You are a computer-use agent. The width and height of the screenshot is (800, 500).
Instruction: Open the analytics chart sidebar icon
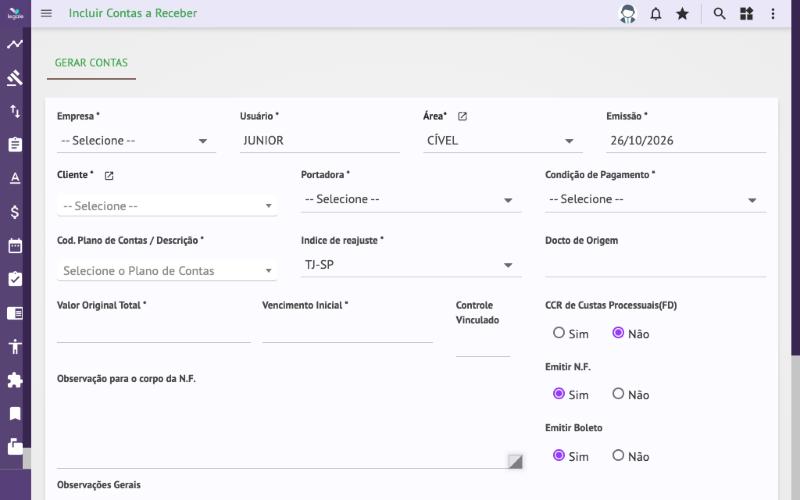click(x=15, y=44)
